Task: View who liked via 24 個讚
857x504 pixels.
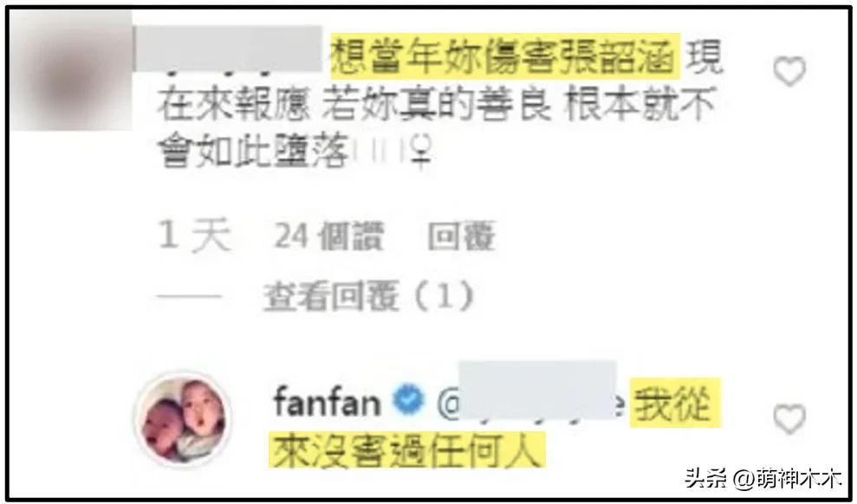Action: pyautogui.click(x=329, y=236)
